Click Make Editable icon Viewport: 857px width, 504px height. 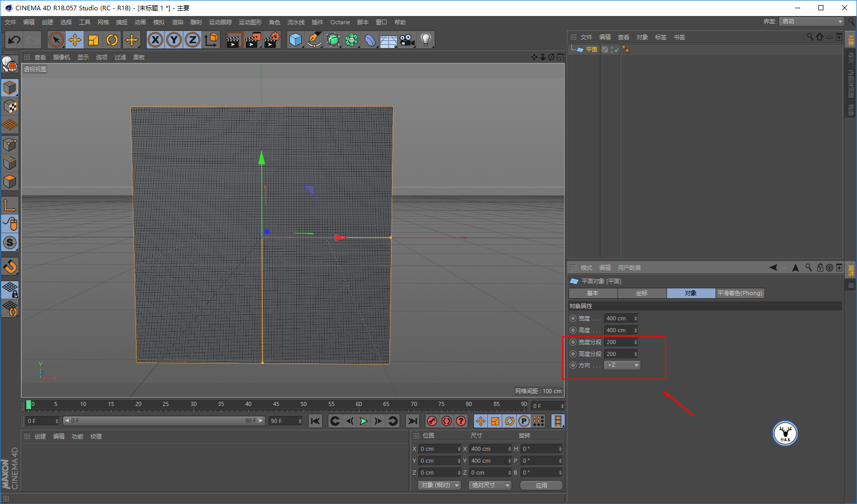10,64
